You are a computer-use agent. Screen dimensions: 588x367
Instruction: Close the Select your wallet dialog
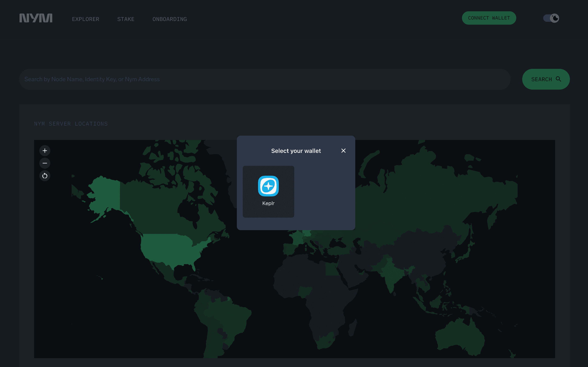(x=343, y=151)
